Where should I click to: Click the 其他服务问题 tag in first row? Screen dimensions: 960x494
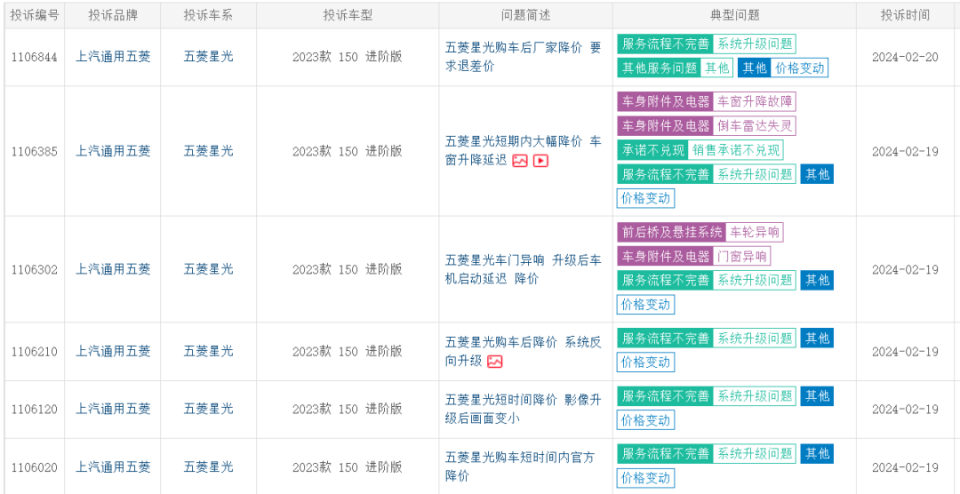[x=660, y=68]
